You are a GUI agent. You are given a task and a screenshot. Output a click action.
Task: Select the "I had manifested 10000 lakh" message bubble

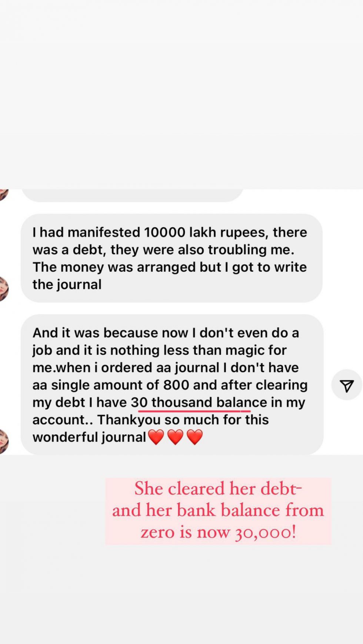tap(171, 258)
